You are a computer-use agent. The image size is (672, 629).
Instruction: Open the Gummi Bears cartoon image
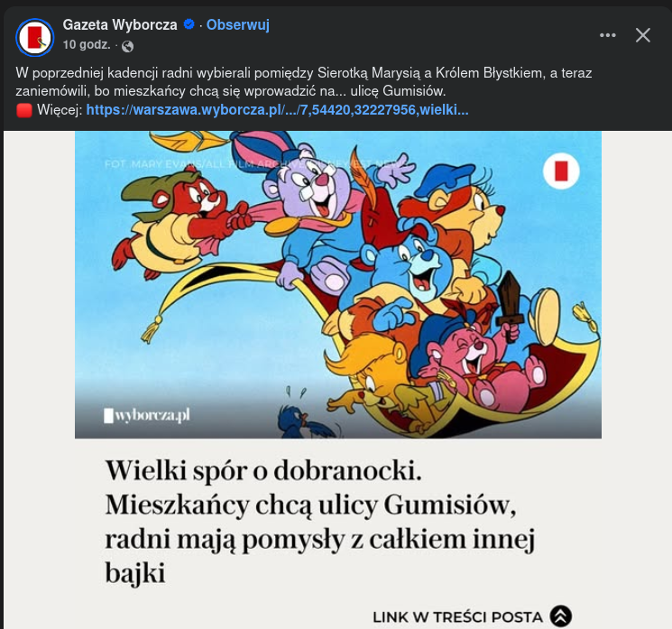tap(338, 284)
